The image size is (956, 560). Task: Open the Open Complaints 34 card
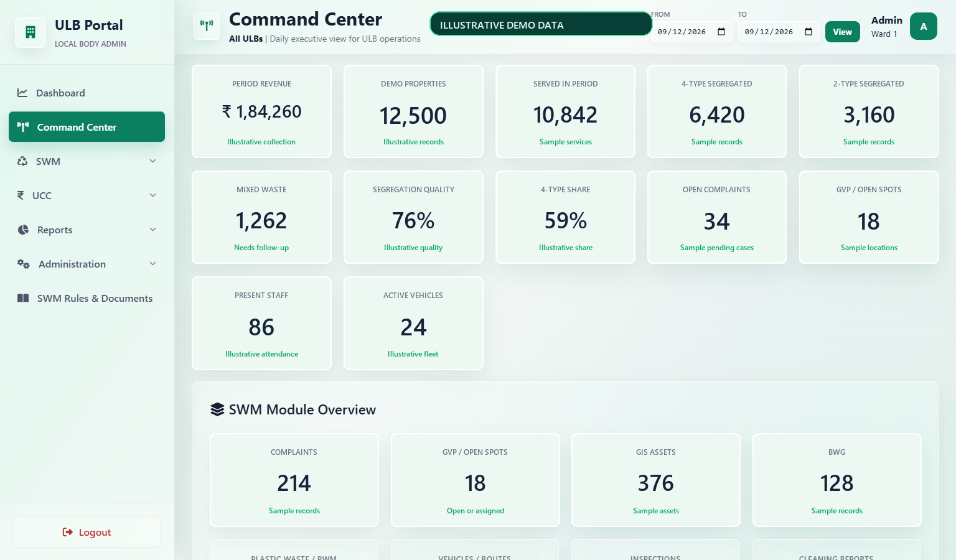(717, 217)
